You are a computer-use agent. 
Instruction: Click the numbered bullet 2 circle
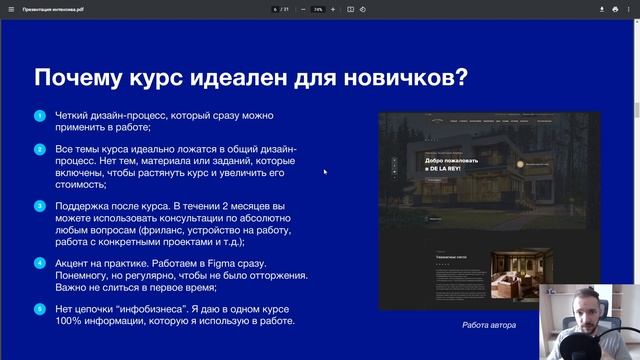[x=40, y=149]
